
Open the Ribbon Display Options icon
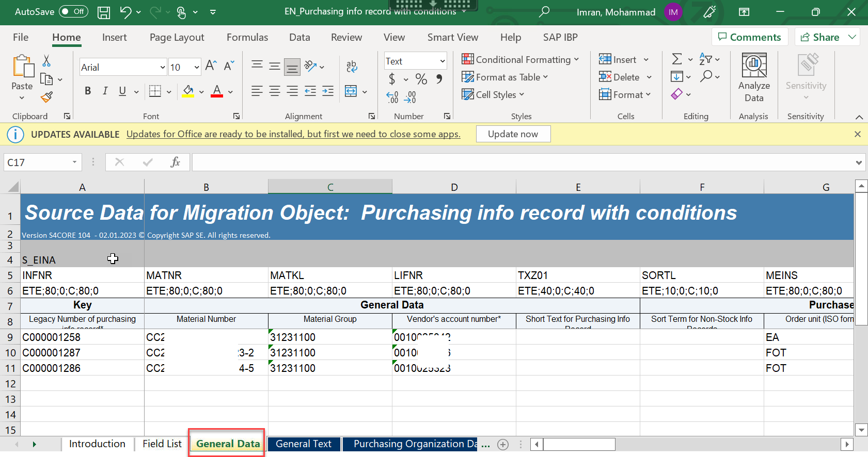(x=744, y=12)
